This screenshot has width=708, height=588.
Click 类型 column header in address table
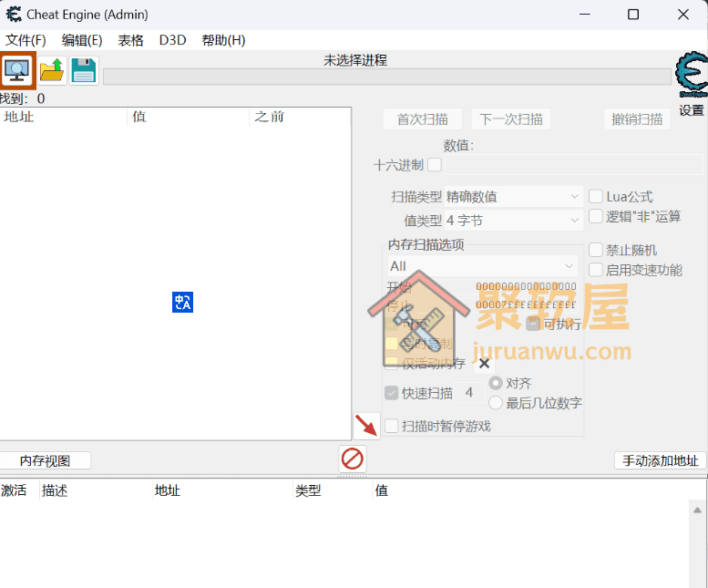(x=333, y=490)
